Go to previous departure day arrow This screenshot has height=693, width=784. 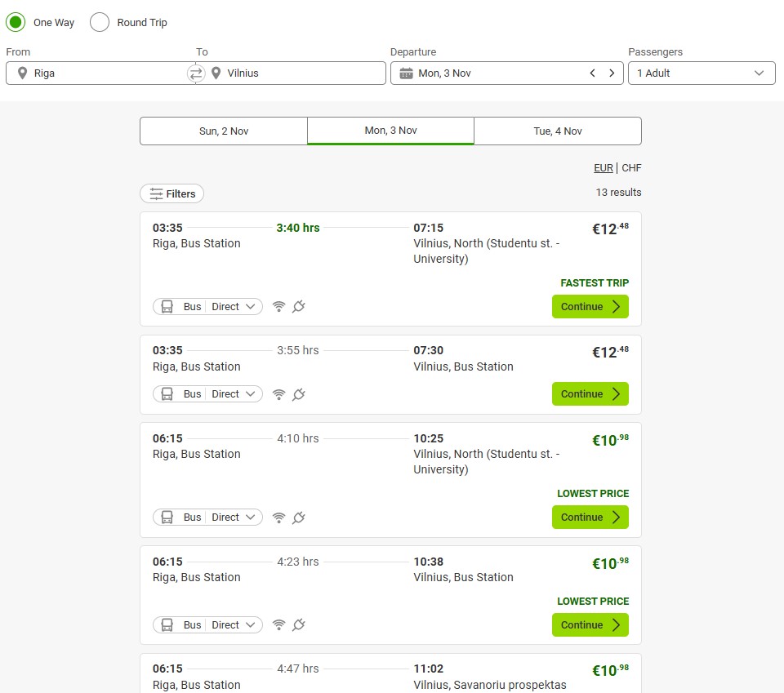(x=593, y=73)
